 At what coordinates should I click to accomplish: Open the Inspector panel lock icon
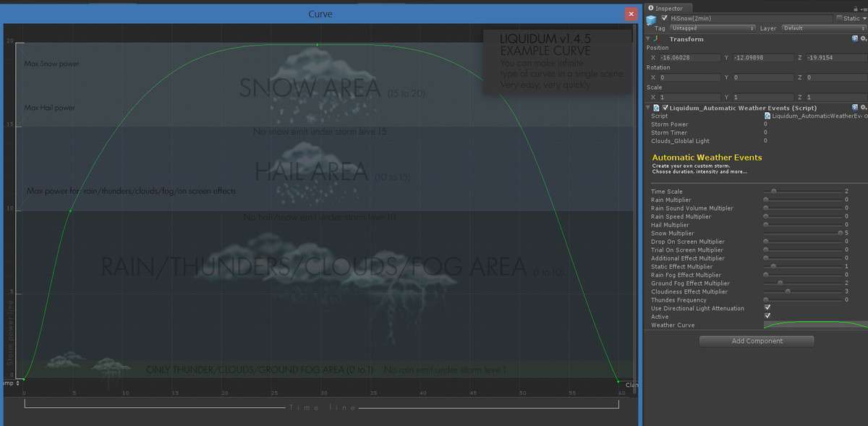(x=857, y=8)
